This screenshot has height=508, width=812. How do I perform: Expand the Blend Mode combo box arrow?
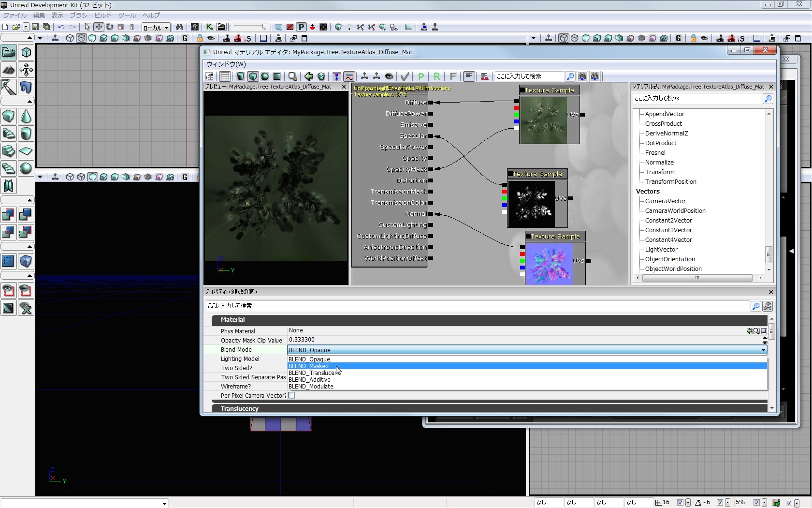(763, 350)
